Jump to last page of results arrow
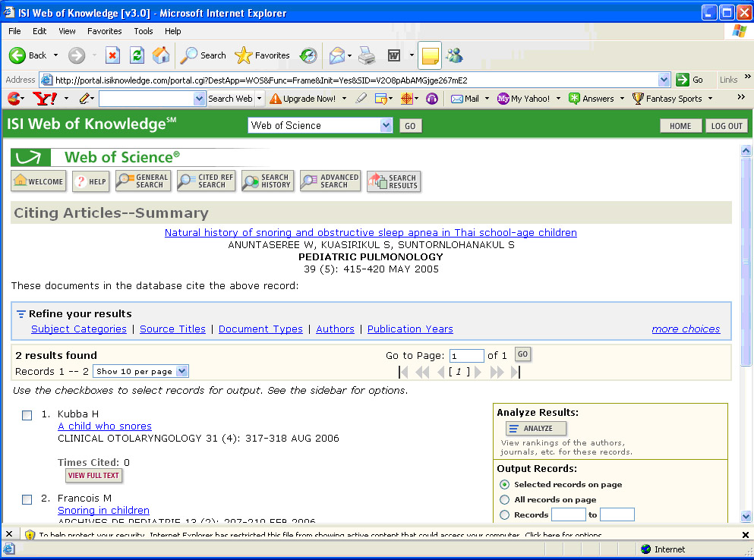The width and height of the screenshot is (754, 560). (x=515, y=372)
